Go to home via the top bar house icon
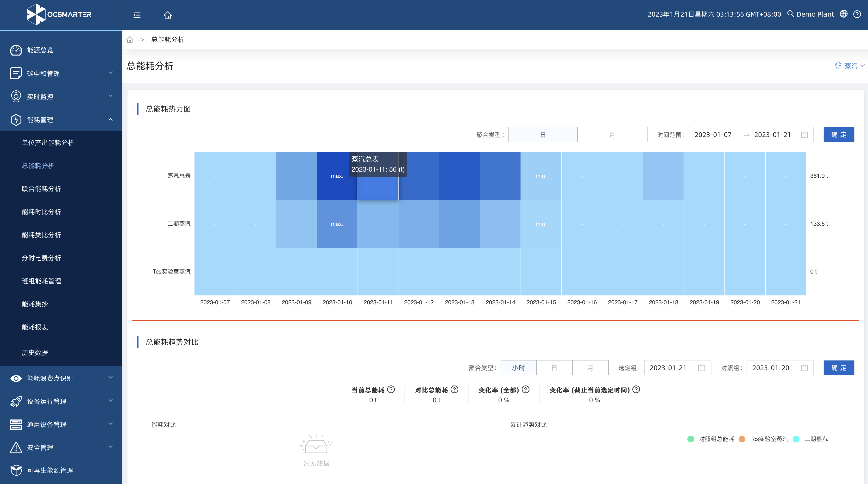 pos(168,15)
